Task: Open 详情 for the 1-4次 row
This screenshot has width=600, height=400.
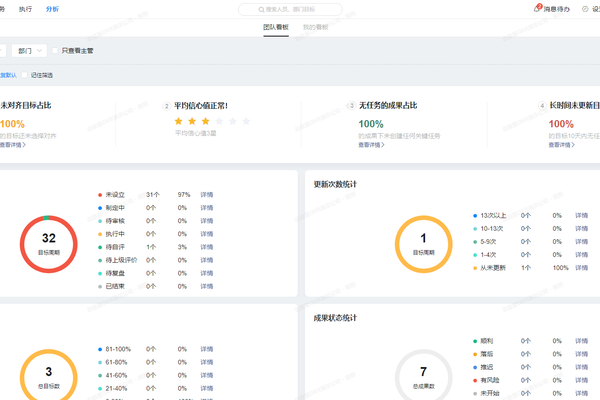Action: coord(581,255)
